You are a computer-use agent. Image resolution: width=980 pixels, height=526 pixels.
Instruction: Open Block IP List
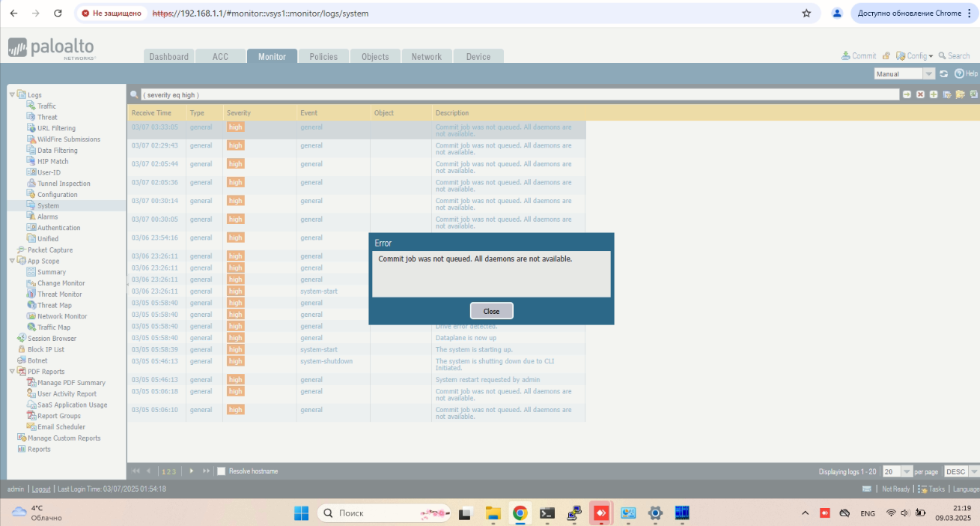[46, 349]
